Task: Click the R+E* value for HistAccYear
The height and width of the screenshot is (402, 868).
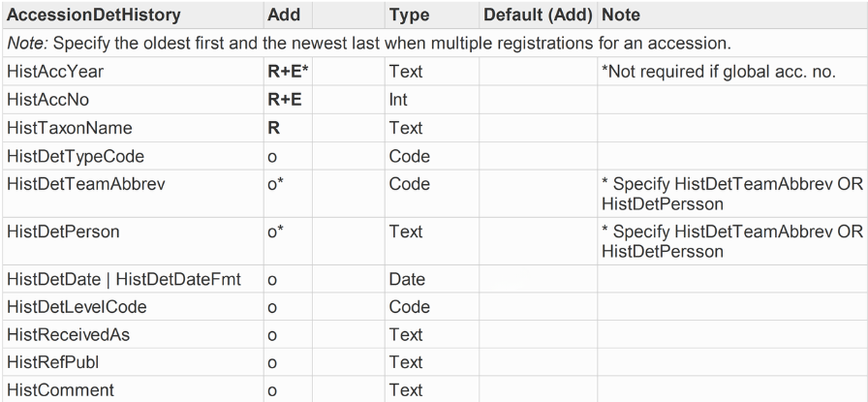Action: click(x=288, y=72)
